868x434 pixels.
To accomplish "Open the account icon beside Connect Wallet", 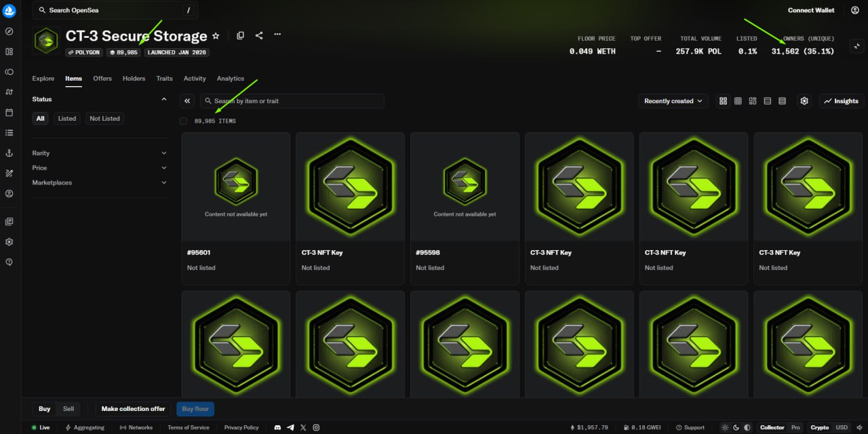I will point(854,10).
